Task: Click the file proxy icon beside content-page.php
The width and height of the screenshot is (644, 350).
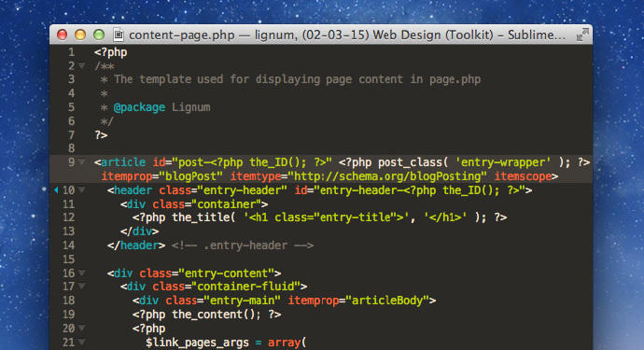Action: tap(119, 35)
